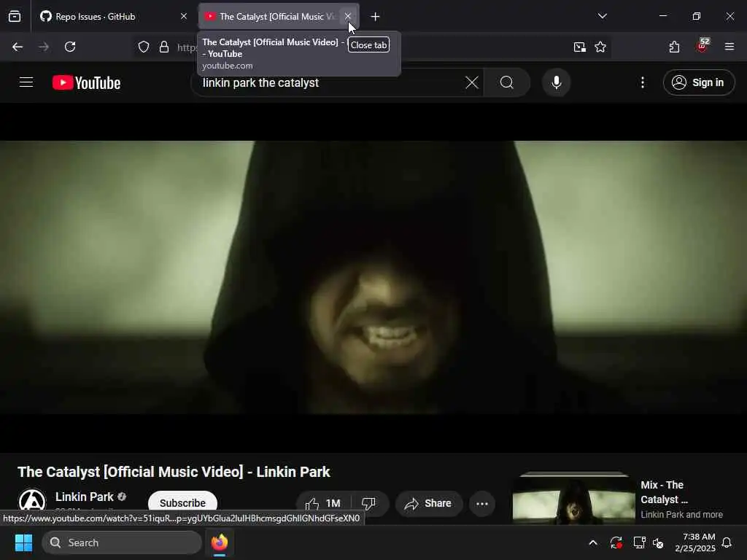Screen dimensions: 747x560
Task: View site security padlock information
Action: click(x=164, y=47)
